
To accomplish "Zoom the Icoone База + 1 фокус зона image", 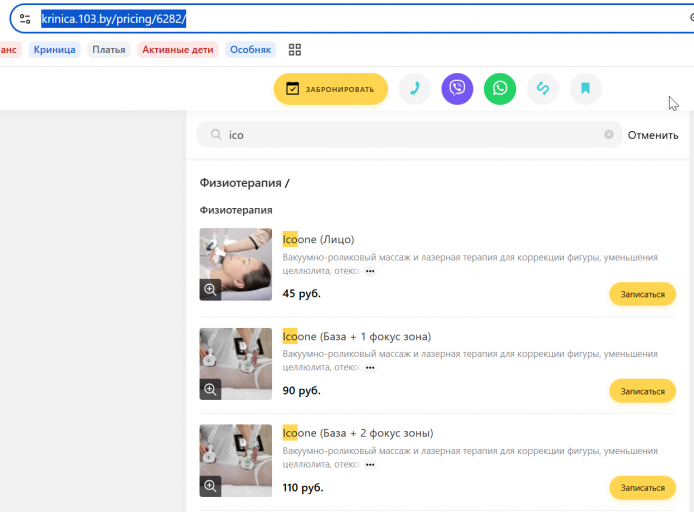I will [x=210, y=389].
